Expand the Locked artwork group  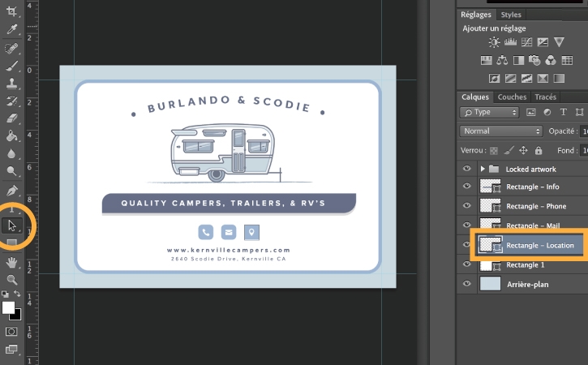483,170
